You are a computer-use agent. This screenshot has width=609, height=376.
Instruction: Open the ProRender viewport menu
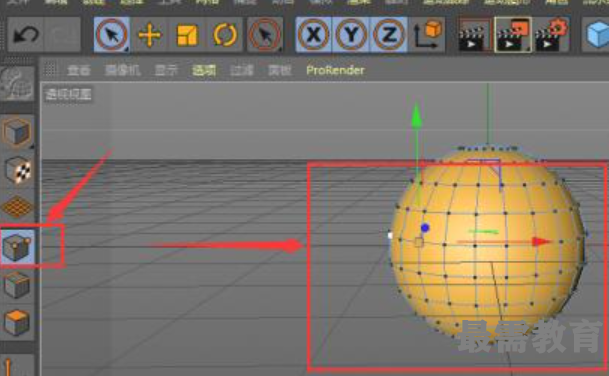click(335, 70)
